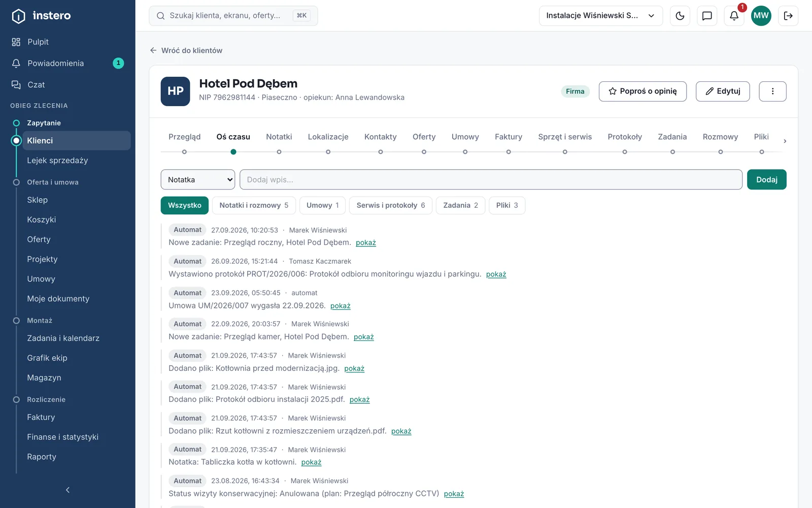
Task: Filter timeline by Umowy chip
Action: pyautogui.click(x=323, y=205)
